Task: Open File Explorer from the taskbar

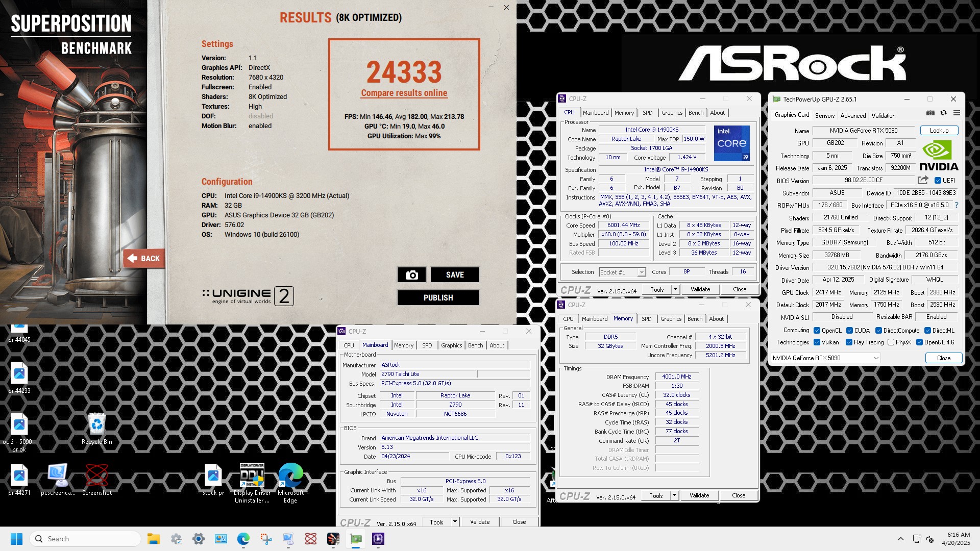Action: click(154, 539)
